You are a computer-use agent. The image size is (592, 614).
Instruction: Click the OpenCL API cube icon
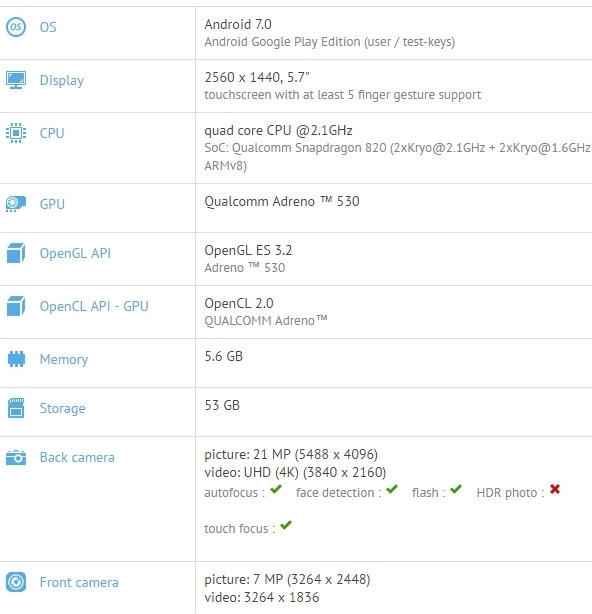tap(16, 306)
